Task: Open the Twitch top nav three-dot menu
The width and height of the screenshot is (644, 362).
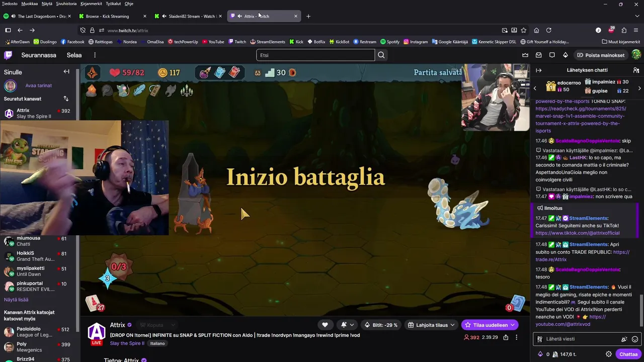Action: [95, 55]
